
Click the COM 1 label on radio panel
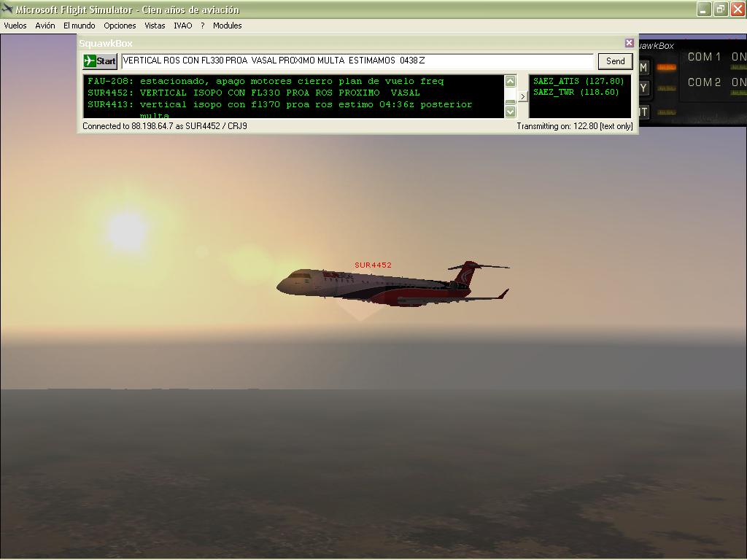click(x=704, y=57)
